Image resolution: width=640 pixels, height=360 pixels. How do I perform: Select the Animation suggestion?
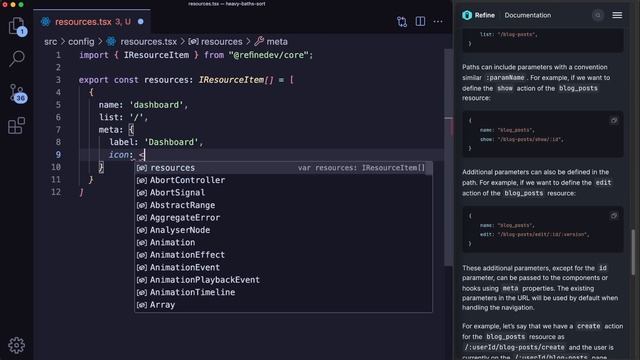[283, 242]
